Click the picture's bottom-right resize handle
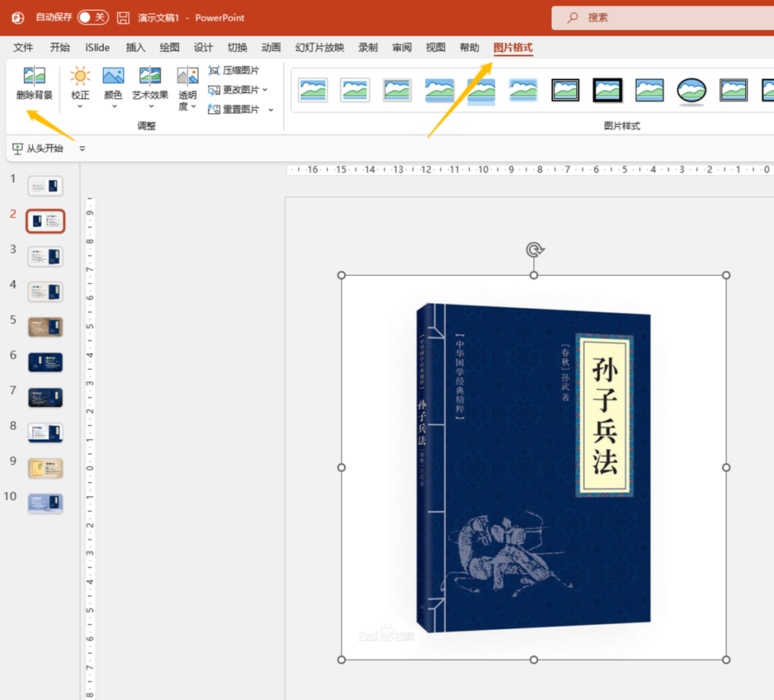Image resolution: width=774 pixels, height=700 pixels. [726, 660]
